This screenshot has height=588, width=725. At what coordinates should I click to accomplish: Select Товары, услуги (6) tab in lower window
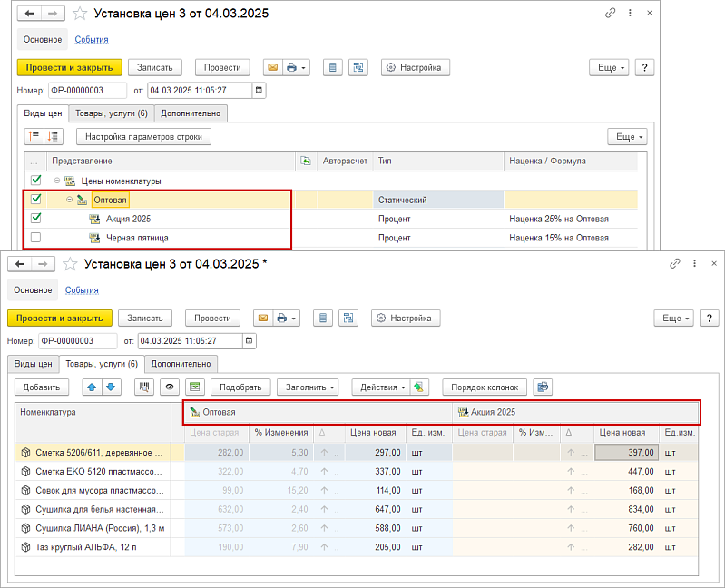pyautogui.click(x=102, y=364)
